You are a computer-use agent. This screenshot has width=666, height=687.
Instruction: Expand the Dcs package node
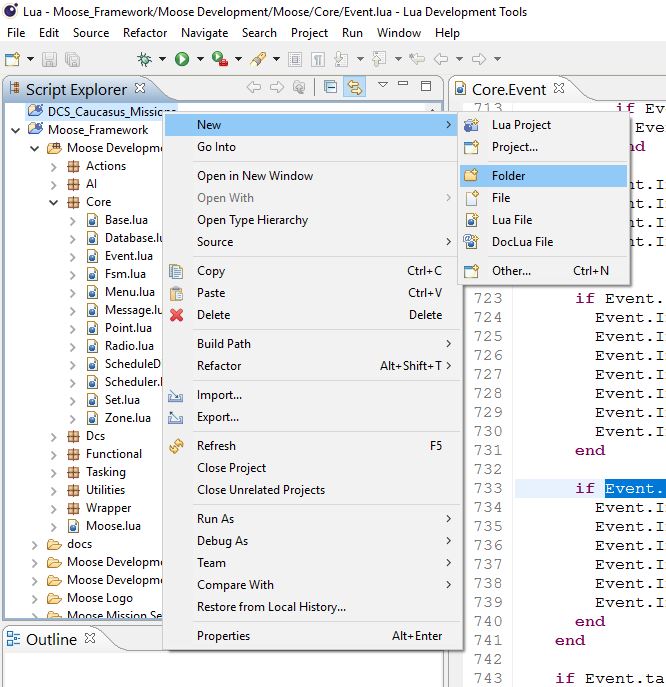[54, 436]
